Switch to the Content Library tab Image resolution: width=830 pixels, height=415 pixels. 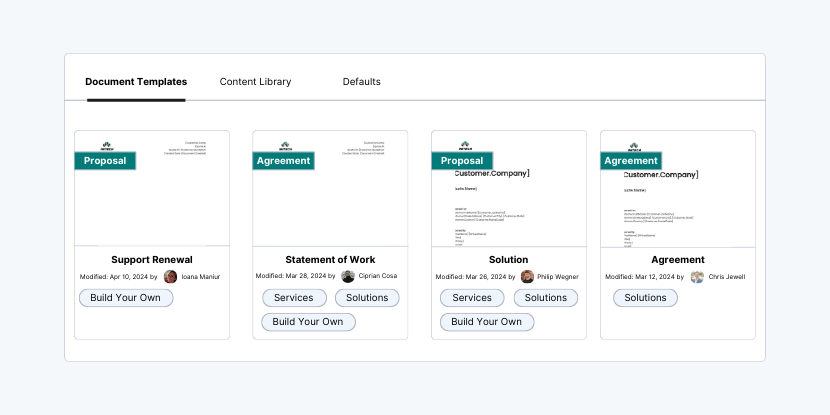[x=255, y=82]
